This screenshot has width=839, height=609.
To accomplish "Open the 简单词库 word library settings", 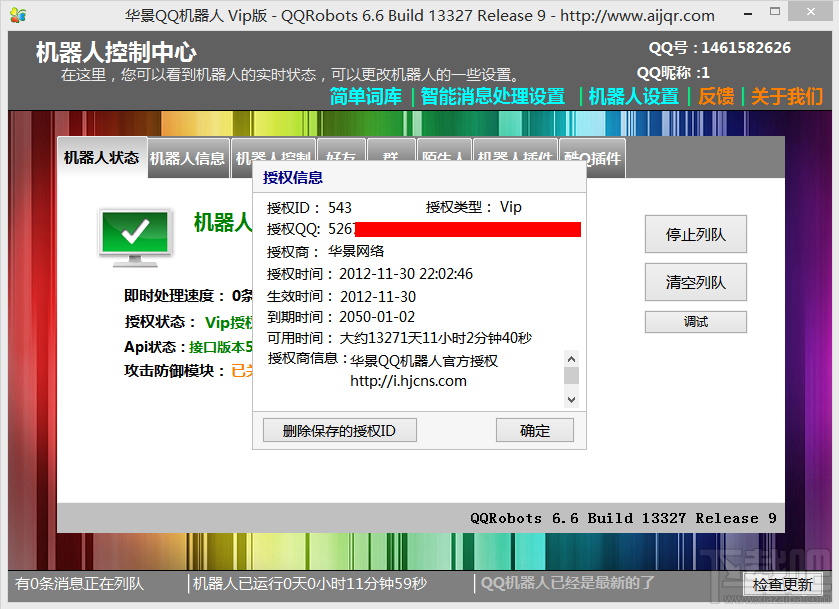I will pos(364,97).
